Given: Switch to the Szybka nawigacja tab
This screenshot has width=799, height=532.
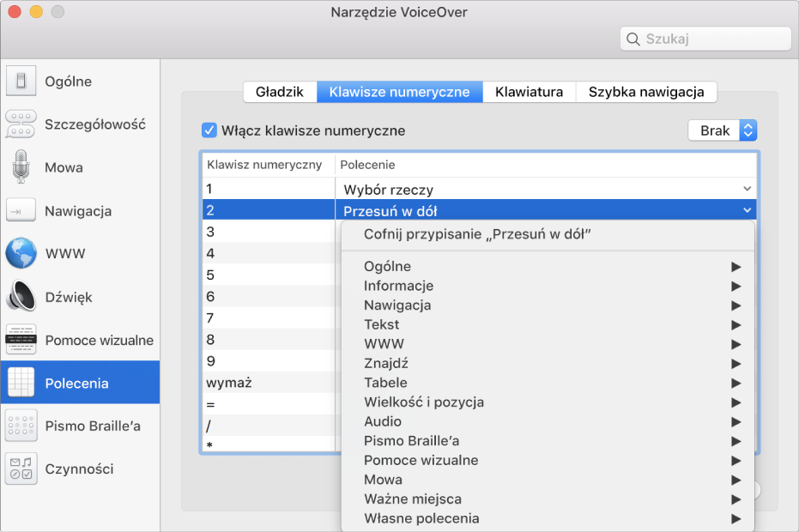Looking at the screenshot, I should pos(645,92).
